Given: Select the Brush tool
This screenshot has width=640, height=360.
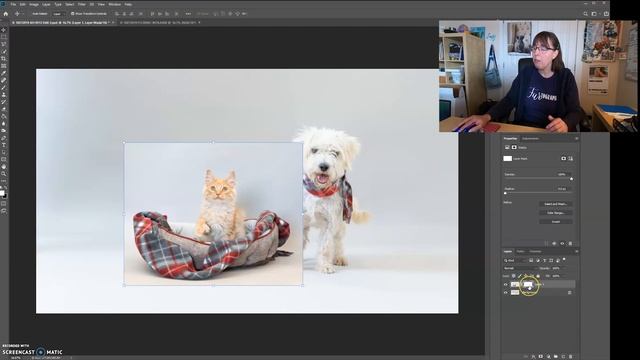Looking at the screenshot, I should 4,87.
